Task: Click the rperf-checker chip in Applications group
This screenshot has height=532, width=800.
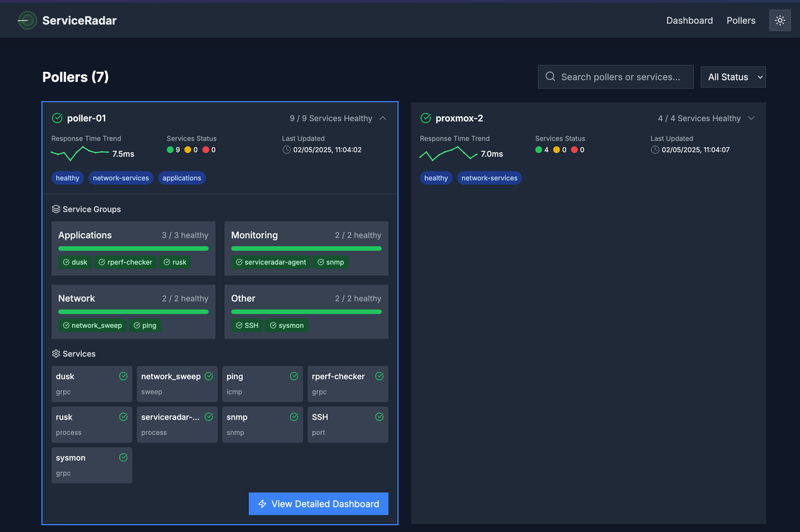Action: 126,262
